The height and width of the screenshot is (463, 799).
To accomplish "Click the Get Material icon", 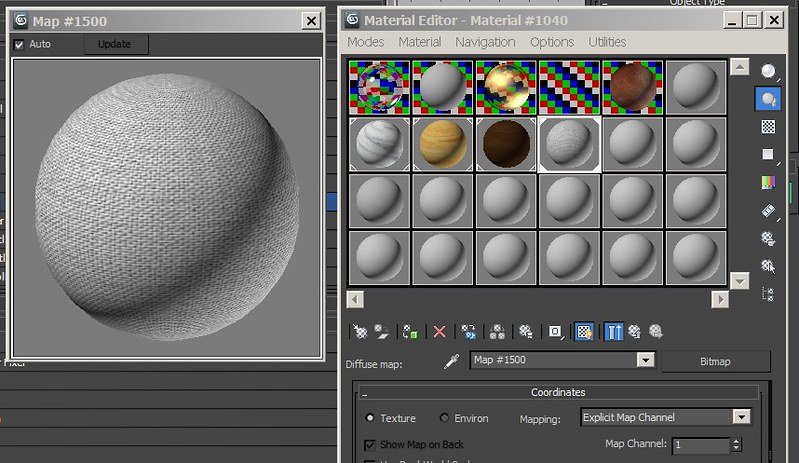I will [360, 331].
